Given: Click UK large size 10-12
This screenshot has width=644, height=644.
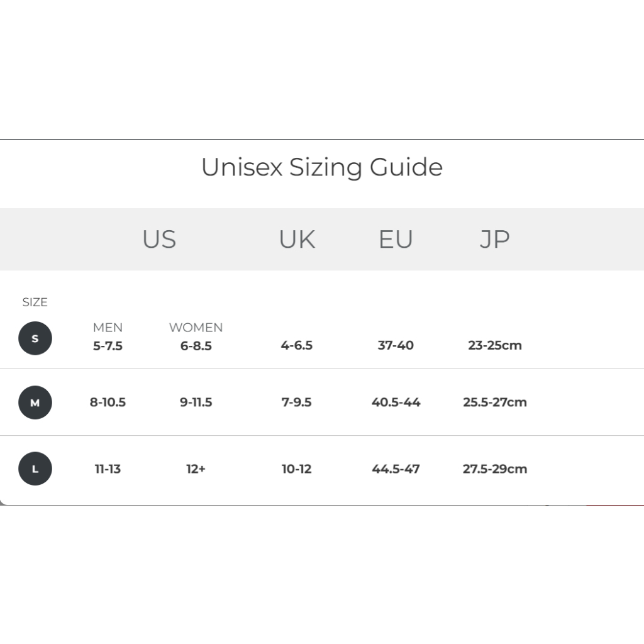Looking at the screenshot, I should (297, 469).
